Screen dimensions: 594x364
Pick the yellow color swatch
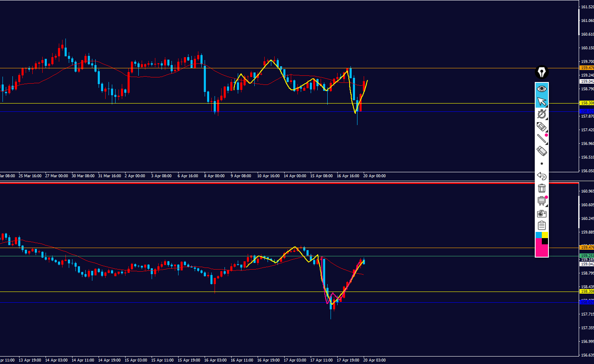tap(545, 235)
